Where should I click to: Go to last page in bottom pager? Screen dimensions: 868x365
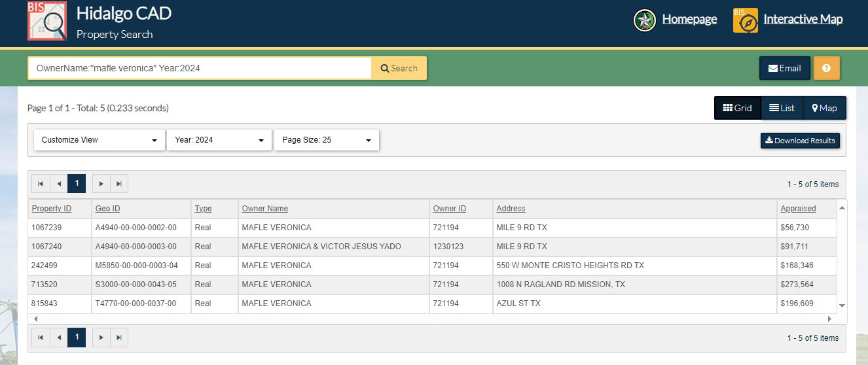119,338
